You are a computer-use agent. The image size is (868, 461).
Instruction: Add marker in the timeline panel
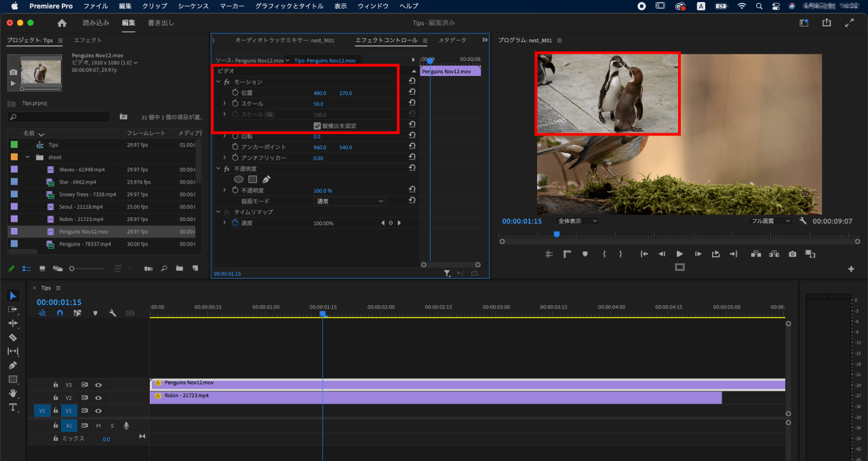click(x=95, y=313)
